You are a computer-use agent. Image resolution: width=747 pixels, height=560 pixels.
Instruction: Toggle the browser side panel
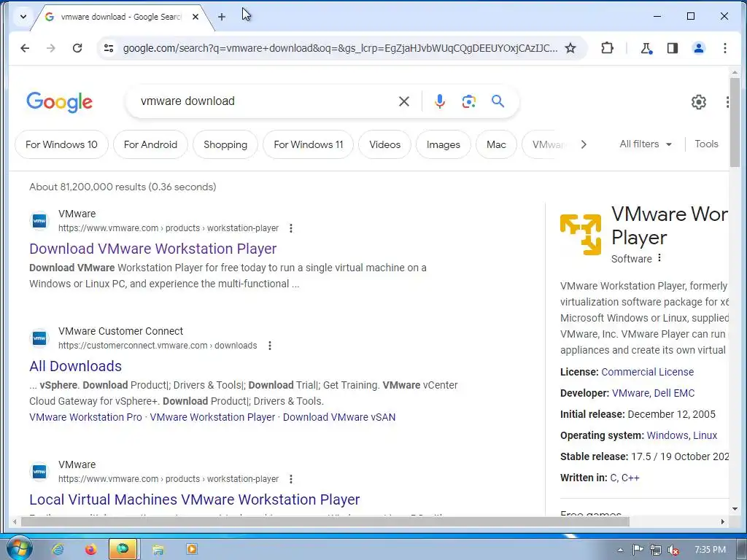point(672,48)
